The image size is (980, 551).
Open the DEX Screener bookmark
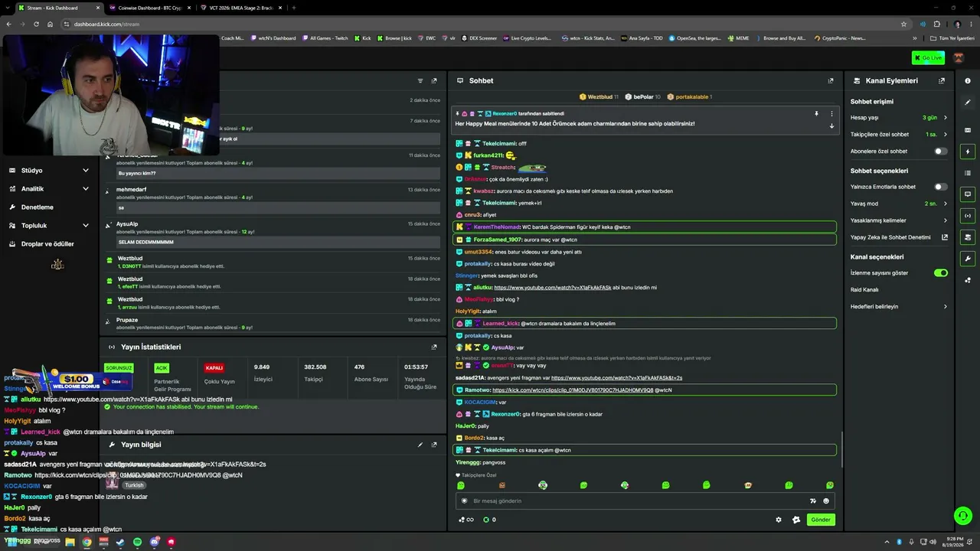[x=480, y=38]
